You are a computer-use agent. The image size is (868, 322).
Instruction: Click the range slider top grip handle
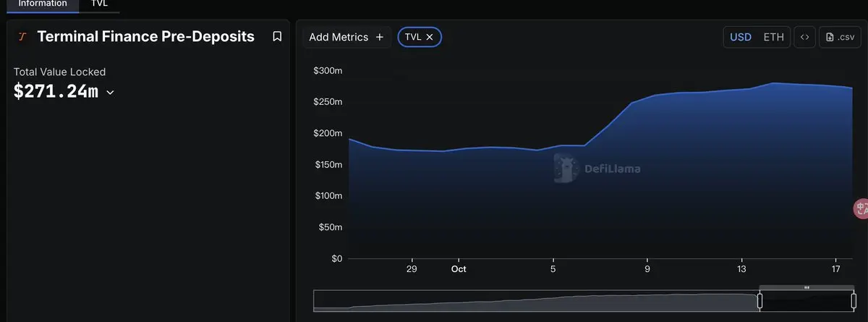coord(807,288)
